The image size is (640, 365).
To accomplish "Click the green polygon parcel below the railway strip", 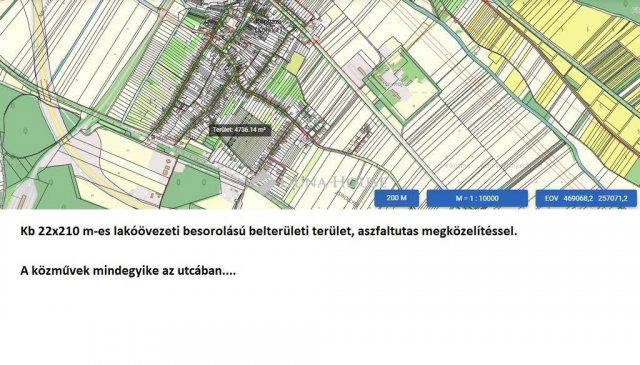I will 191,185.
